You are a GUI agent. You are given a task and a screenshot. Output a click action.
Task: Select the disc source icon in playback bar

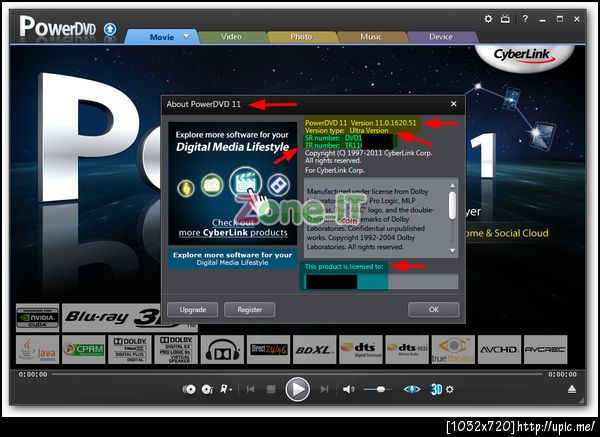(189, 390)
